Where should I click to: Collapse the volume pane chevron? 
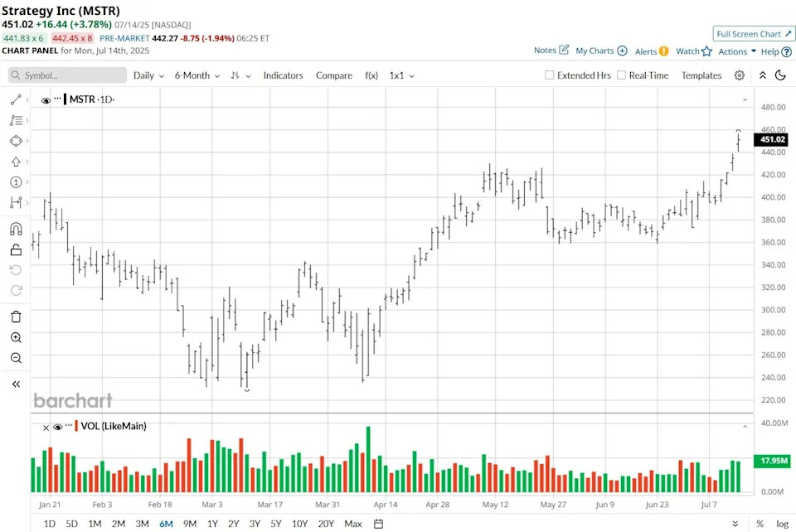click(x=745, y=427)
